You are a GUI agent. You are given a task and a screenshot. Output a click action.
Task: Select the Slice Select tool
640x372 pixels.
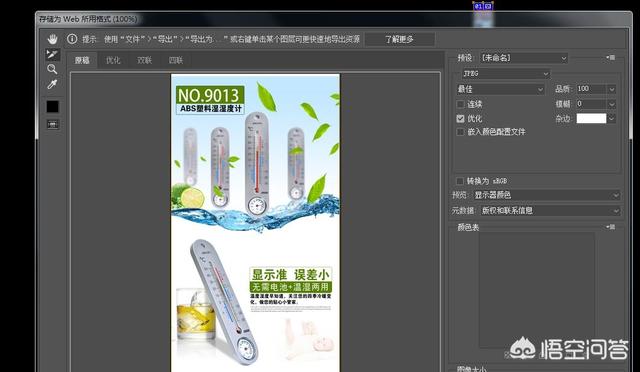(x=52, y=54)
